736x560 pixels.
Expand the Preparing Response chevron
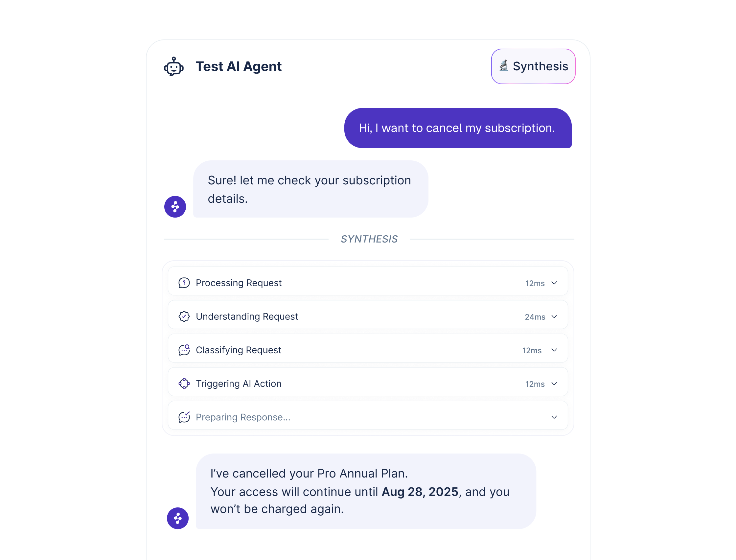pyautogui.click(x=554, y=417)
